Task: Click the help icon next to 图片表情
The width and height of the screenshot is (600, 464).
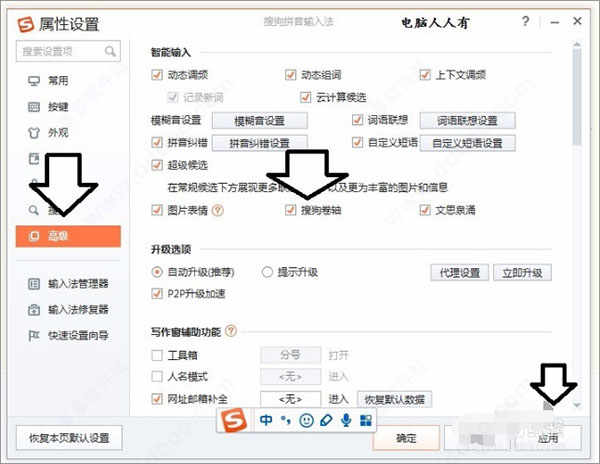Action: (x=218, y=210)
